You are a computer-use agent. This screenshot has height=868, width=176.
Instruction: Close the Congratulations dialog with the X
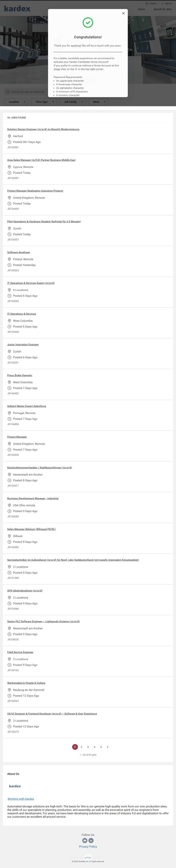click(x=123, y=13)
